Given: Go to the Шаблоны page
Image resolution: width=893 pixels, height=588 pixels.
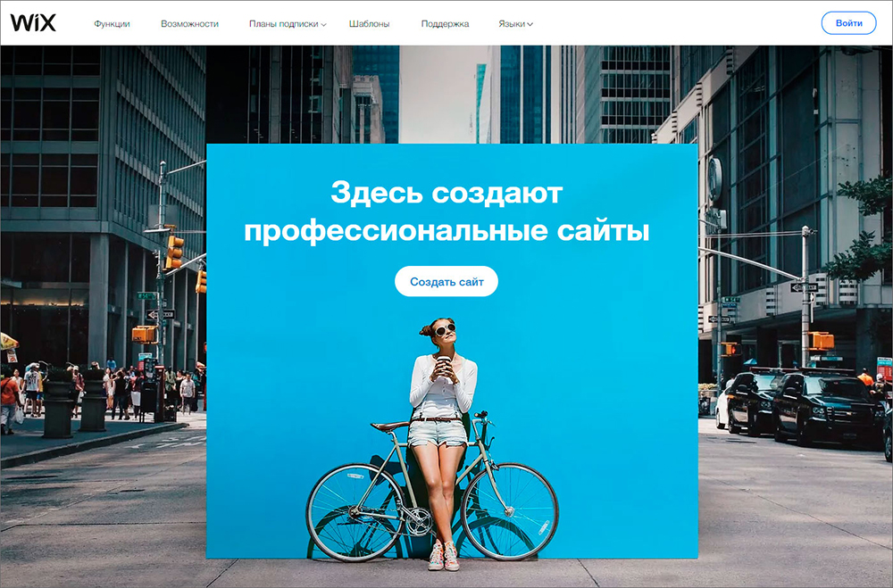Looking at the screenshot, I should pos(369,24).
